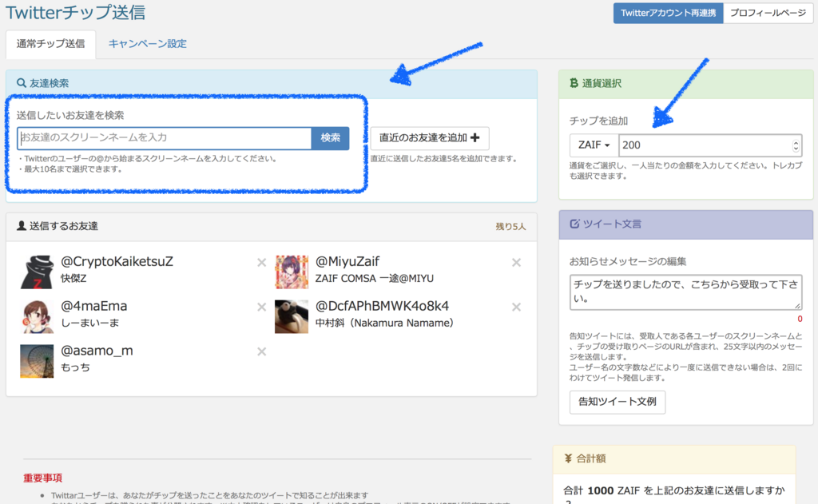Image resolution: width=818 pixels, height=504 pixels.
Task: Click the @asamo_m username text
Action: [97, 351]
